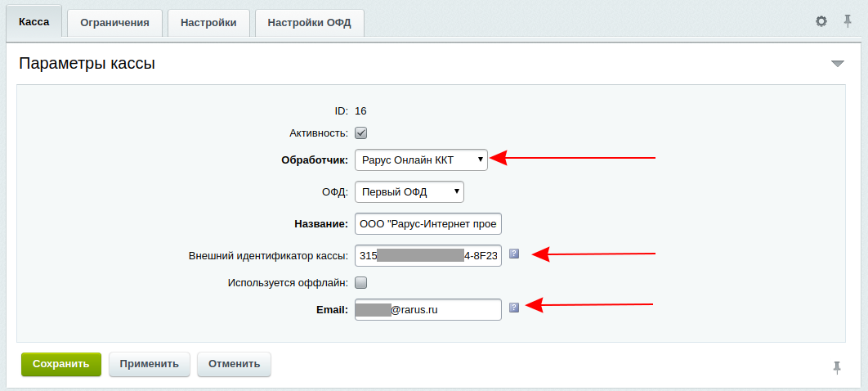Screen dimensions: 868x391
Task: Click into the Email input field
Action: tap(428, 309)
